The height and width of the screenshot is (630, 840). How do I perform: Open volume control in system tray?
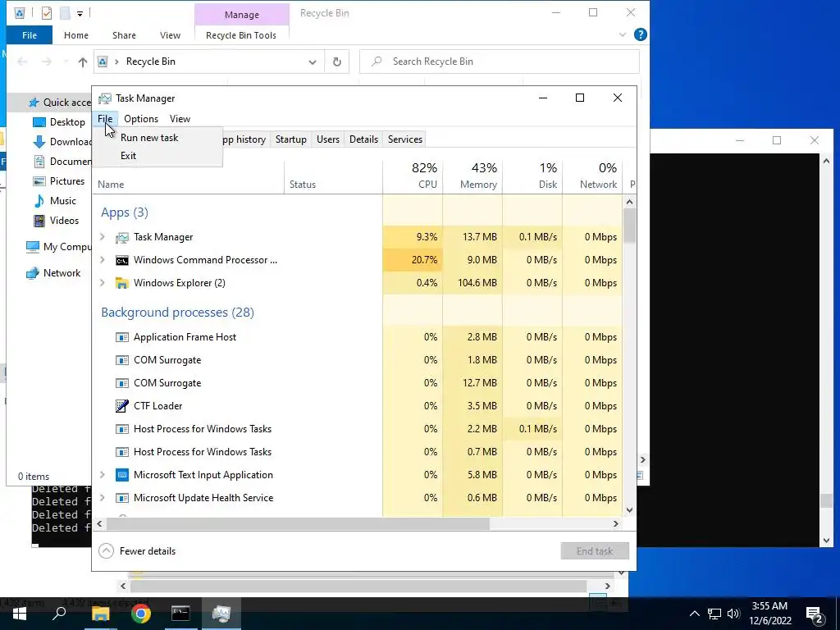click(733, 614)
